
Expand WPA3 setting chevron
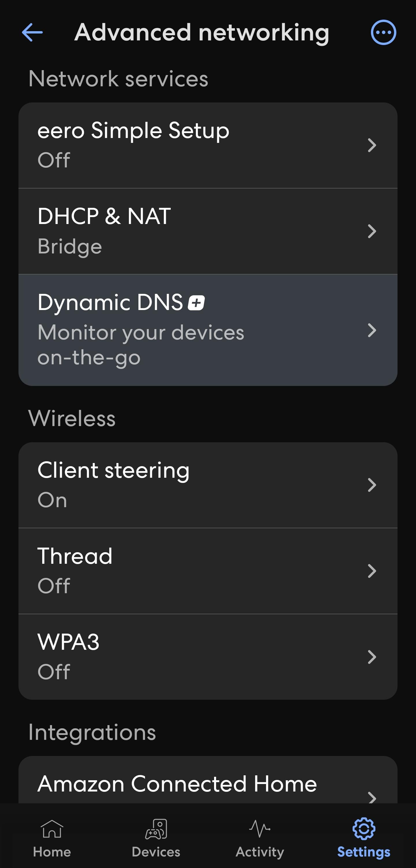(x=372, y=657)
